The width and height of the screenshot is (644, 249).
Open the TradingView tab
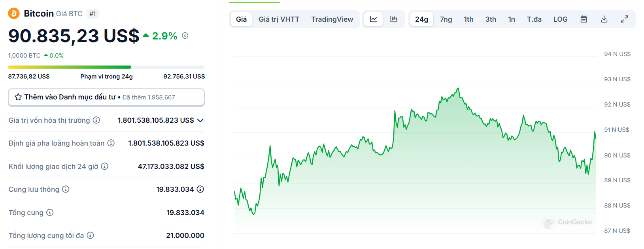tap(332, 19)
